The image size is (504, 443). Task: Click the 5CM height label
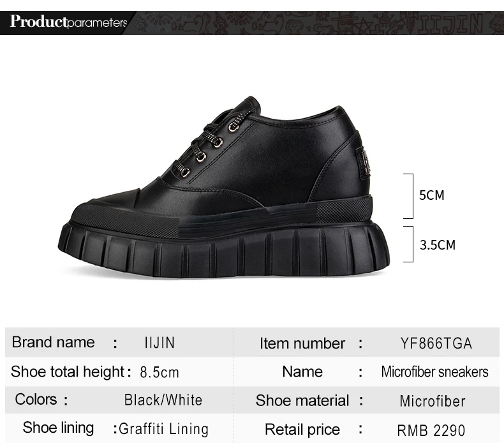[431, 195]
